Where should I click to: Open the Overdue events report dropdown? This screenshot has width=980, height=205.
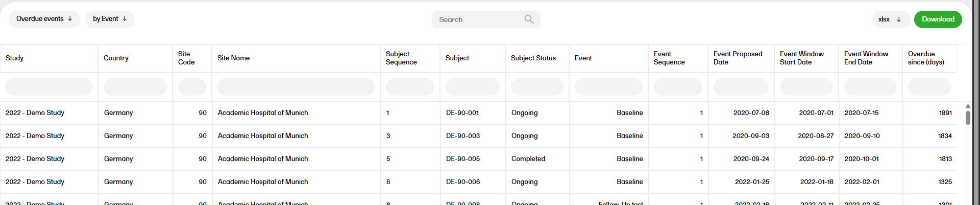tap(44, 19)
